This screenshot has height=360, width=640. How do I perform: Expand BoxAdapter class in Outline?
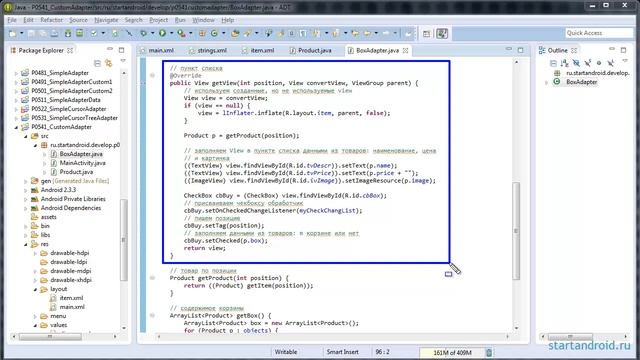click(547, 82)
